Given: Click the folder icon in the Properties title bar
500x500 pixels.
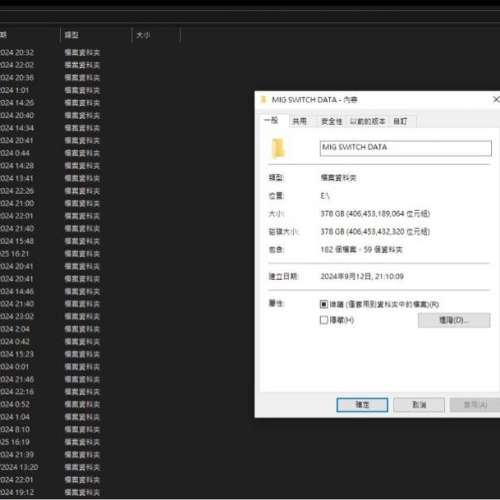Looking at the screenshot, I should [264, 100].
